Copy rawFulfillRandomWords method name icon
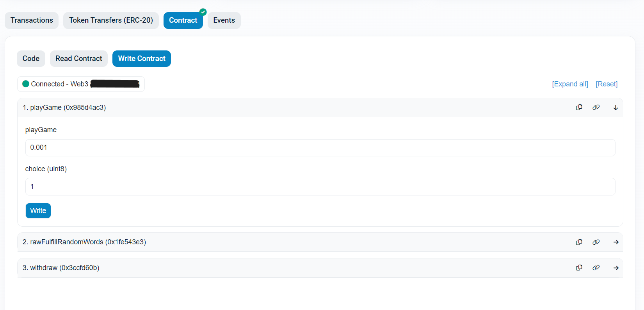 coord(579,242)
